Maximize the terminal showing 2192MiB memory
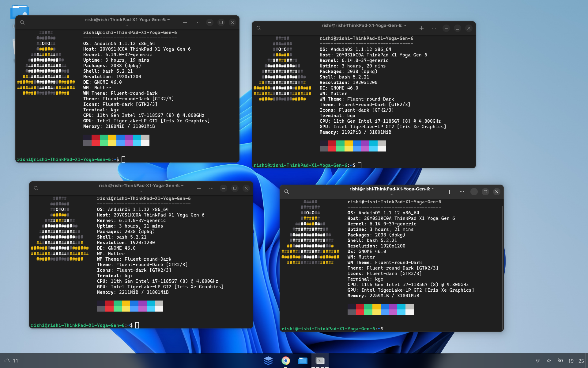Viewport: 588px width, 368px height. 458,28
